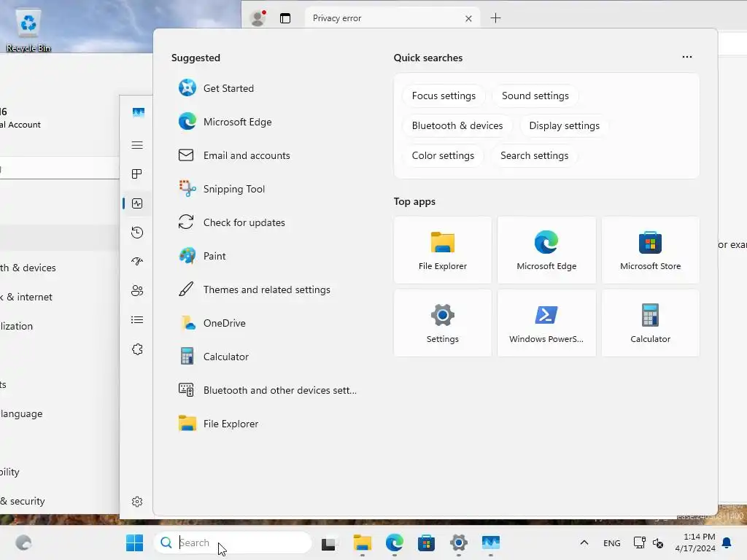Open Privacy & security in Settings sidebar
Image resolution: width=747 pixels, height=560 pixels.
pos(24,501)
